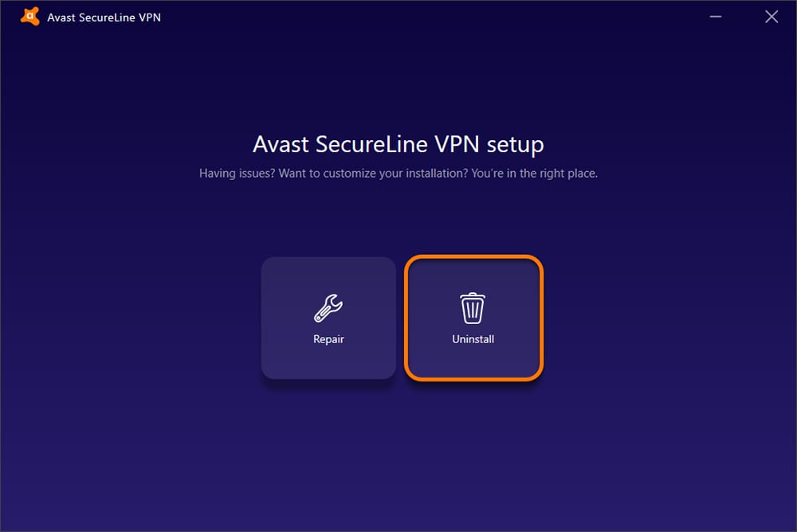Click the gap between Repair and Uninstall tiles
This screenshot has height=532, width=797.
[400, 318]
